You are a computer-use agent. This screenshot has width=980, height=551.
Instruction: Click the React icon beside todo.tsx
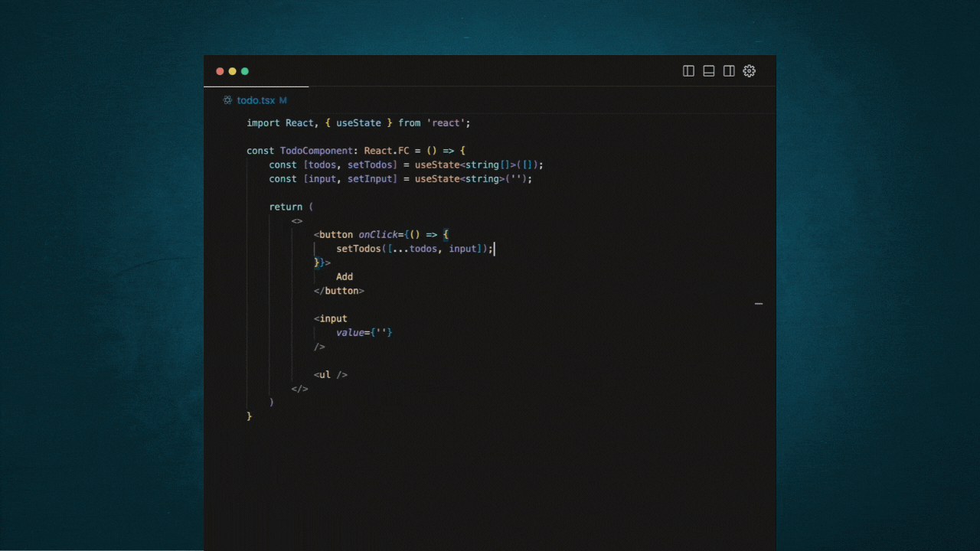(227, 100)
